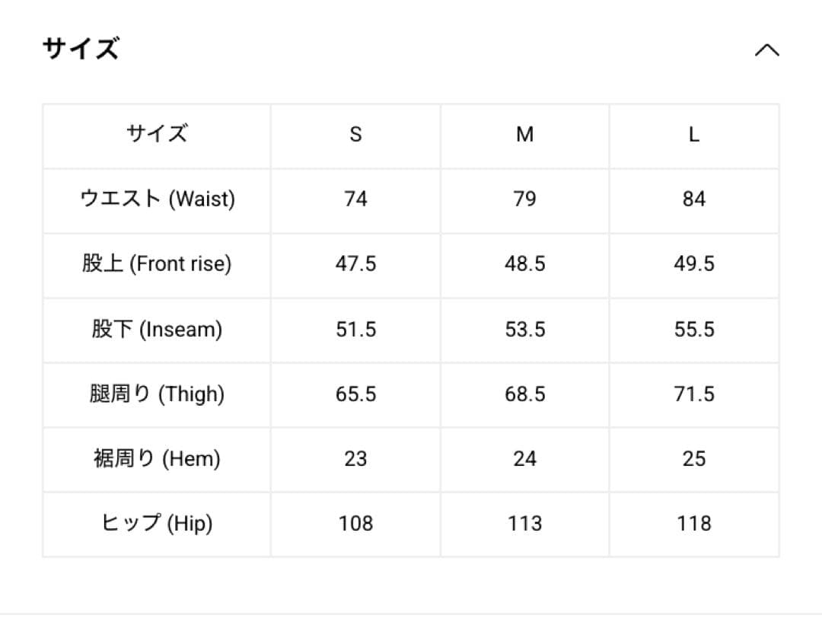This screenshot has width=822, height=644.
Task: Click the hem value 24 for size M
Action: click(524, 459)
